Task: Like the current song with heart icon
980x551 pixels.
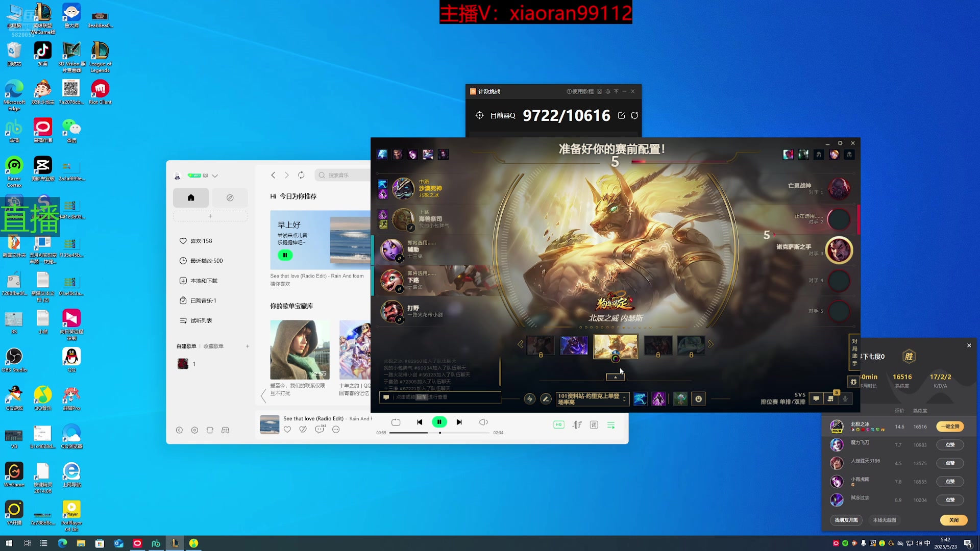Action: (287, 430)
